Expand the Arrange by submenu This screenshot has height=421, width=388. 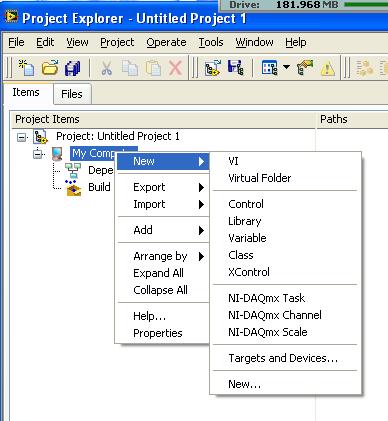(x=163, y=256)
